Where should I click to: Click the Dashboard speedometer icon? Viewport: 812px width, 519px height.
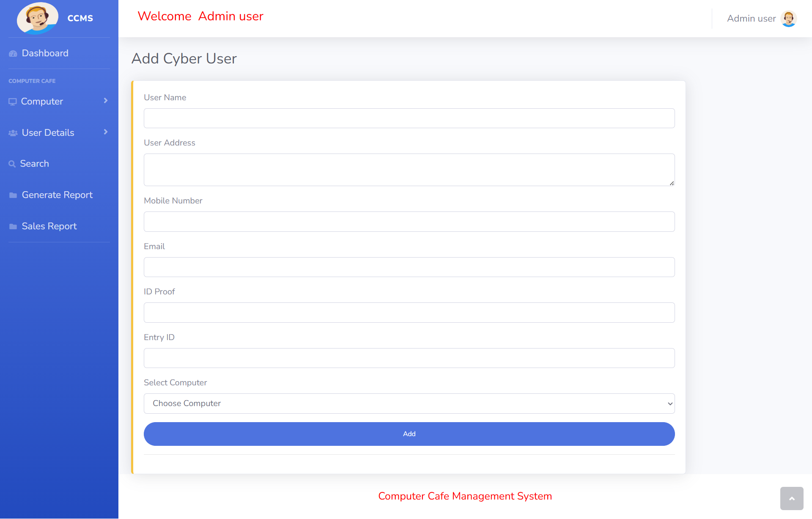tap(13, 54)
